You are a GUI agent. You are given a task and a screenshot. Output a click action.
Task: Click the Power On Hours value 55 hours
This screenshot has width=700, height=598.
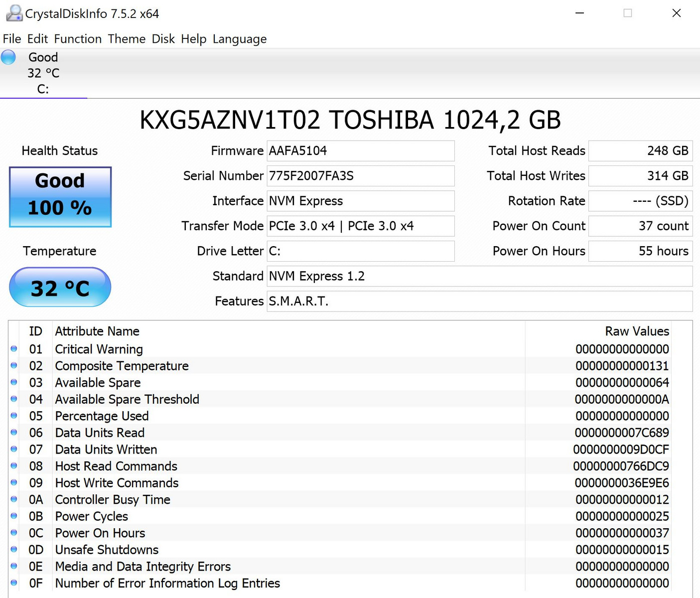point(641,251)
